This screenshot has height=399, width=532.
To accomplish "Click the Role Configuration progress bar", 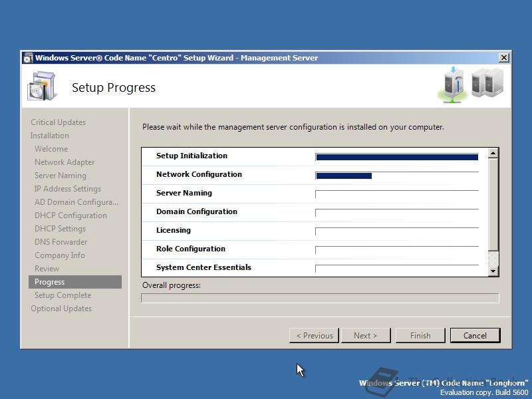I will pyautogui.click(x=397, y=251).
